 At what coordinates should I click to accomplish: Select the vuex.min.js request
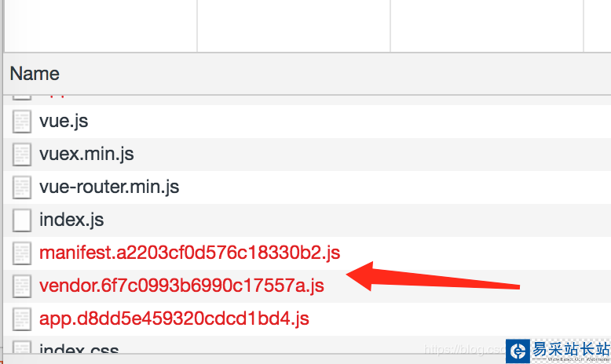pyautogui.click(x=86, y=155)
